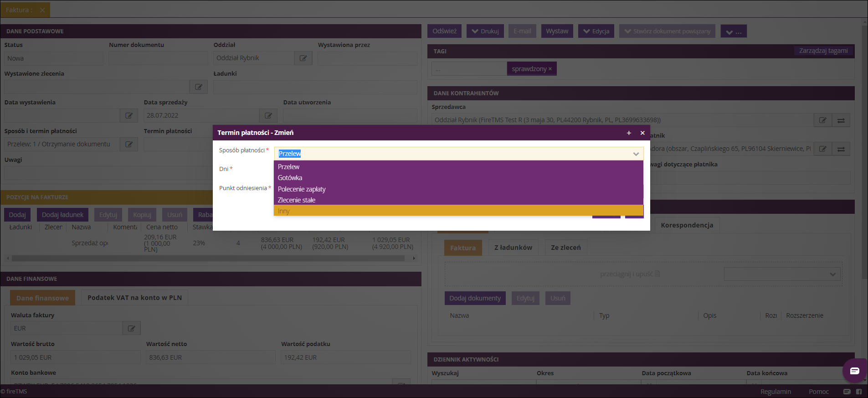The height and width of the screenshot is (398, 868).
Task: Click Dodaj button in invoice positions
Action: pyautogui.click(x=17, y=215)
